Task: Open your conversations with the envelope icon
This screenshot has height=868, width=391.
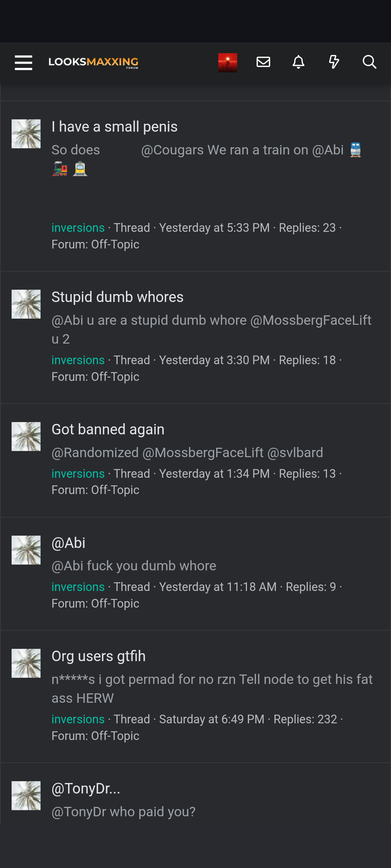Action: [x=263, y=62]
